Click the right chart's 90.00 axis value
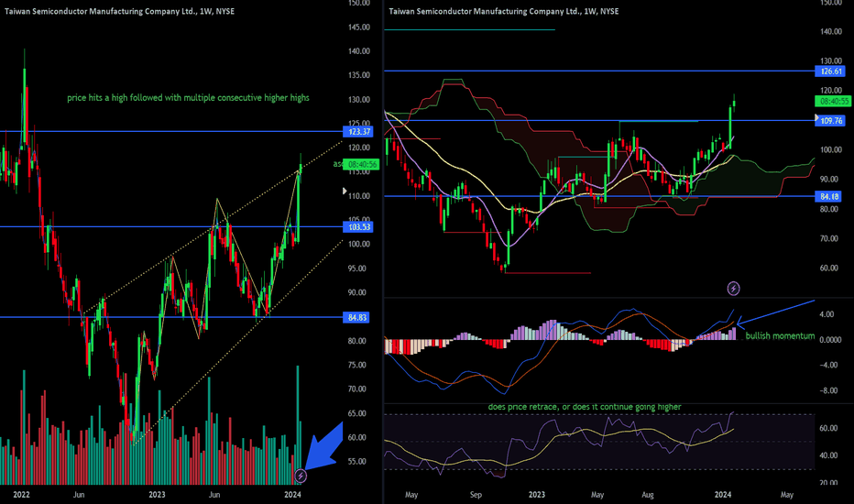This screenshot has height=504, width=854. [x=829, y=180]
